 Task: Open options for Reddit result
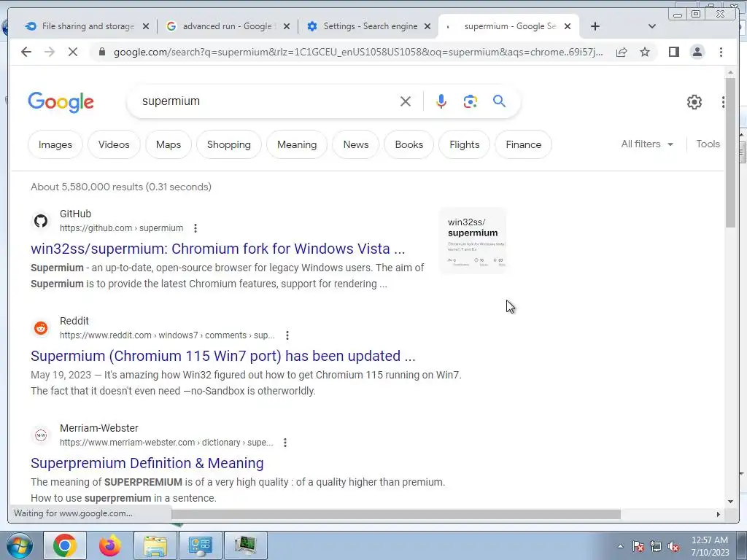coord(287,335)
